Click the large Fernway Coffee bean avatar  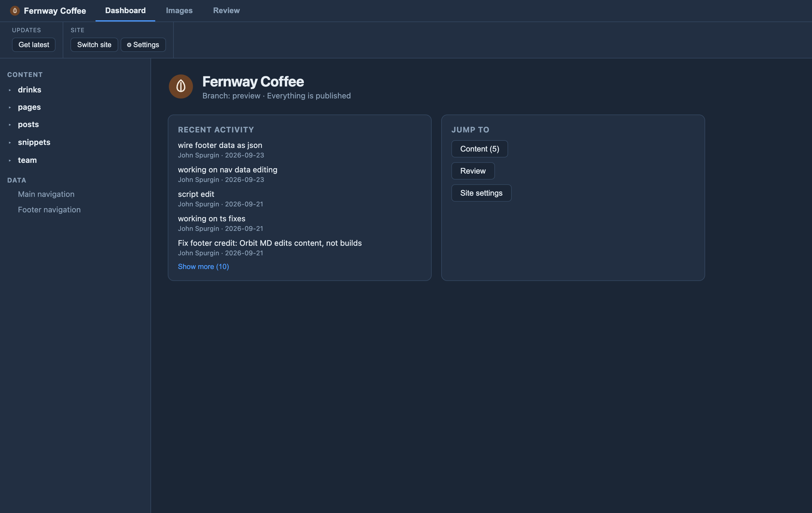(x=181, y=86)
